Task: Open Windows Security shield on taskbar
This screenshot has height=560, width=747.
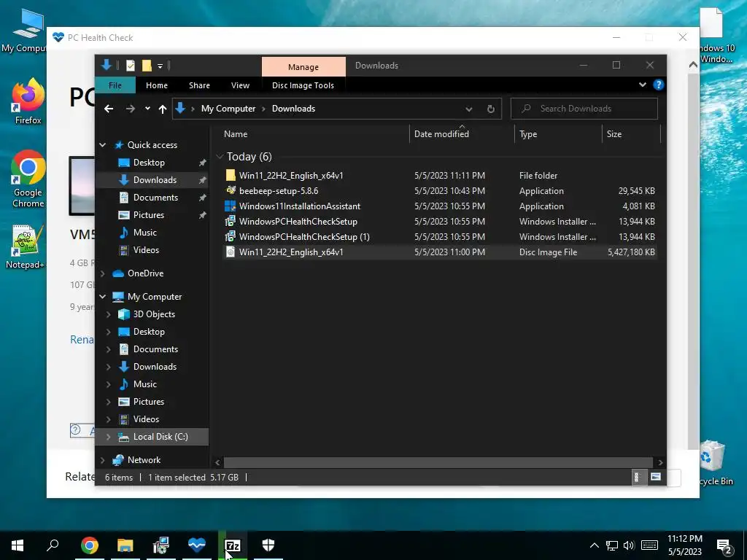Action: (x=268, y=545)
